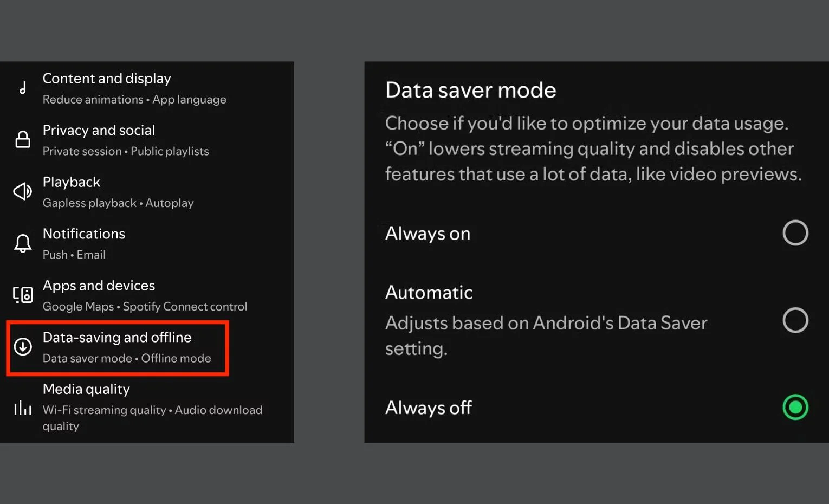Click the speaker icon next to Playback

pos(23,191)
